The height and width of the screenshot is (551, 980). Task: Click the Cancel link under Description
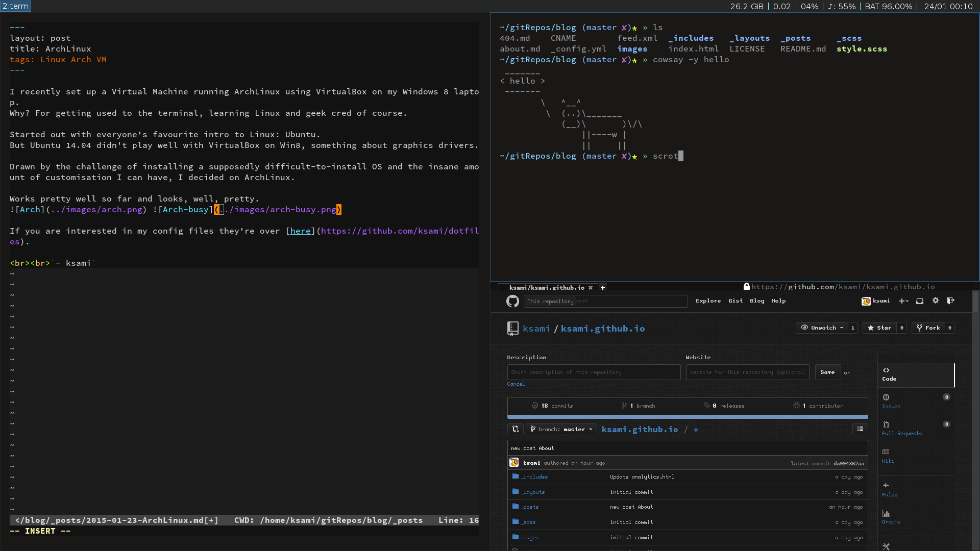(516, 384)
